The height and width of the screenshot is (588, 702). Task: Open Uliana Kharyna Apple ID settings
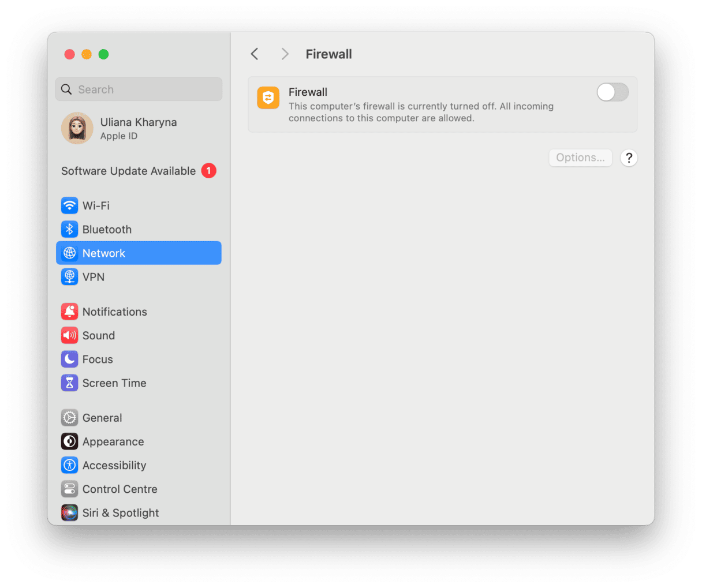point(139,128)
